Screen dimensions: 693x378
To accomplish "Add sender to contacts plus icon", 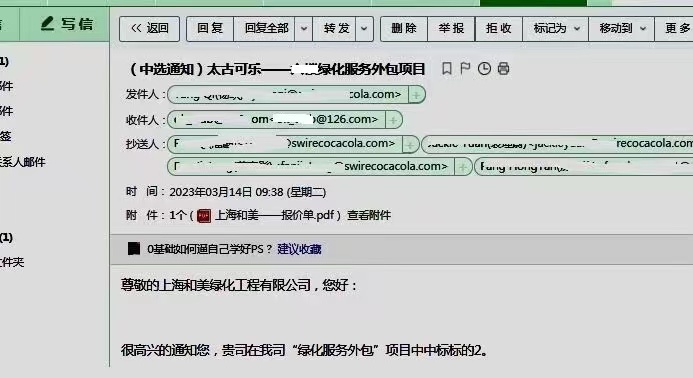I will tap(416, 95).
